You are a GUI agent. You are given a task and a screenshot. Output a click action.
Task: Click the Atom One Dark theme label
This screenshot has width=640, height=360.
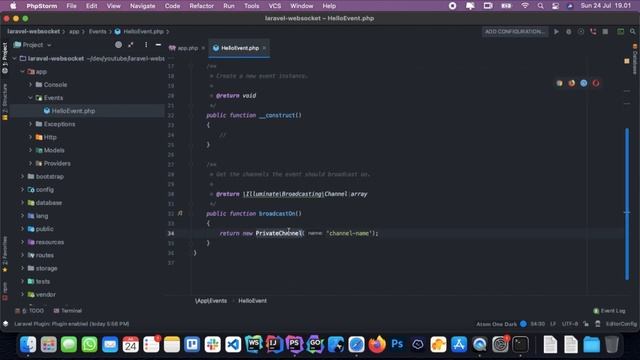[x=496, y=324]
